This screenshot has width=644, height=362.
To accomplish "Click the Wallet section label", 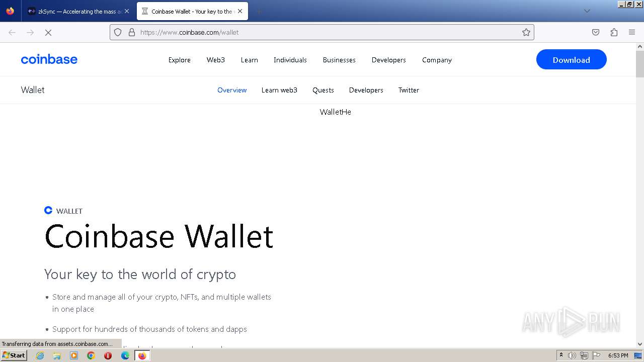I will (33, 90).
